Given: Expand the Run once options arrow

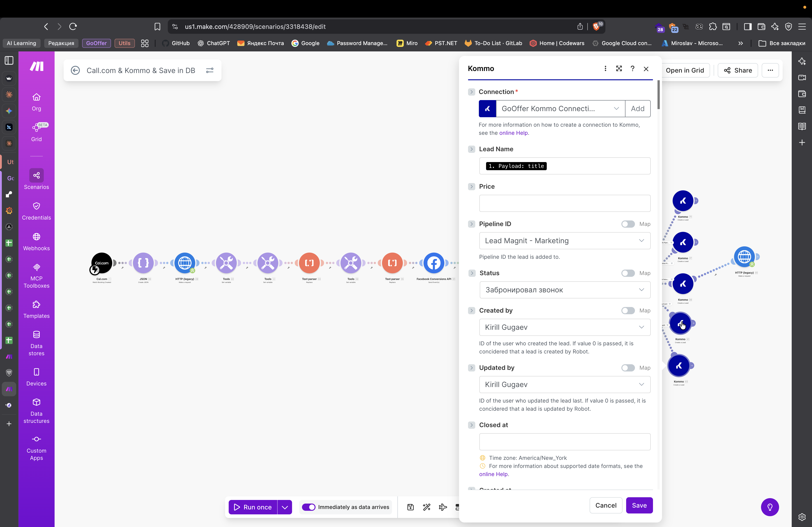Looking at the screenshot, I should tap(285, 507).
